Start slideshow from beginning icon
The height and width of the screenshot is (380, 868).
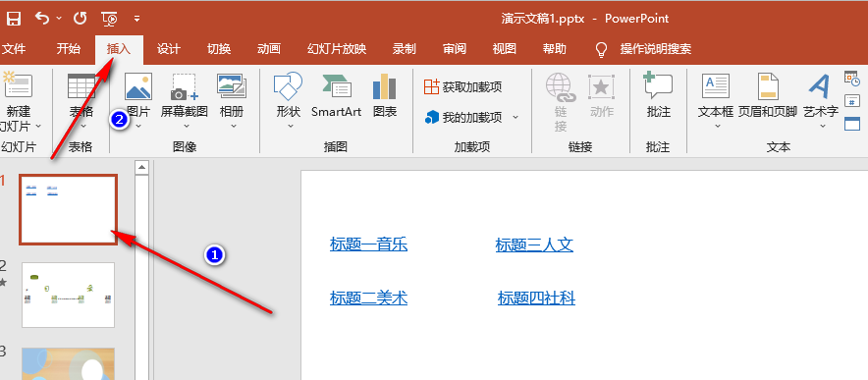coord(110,19)
